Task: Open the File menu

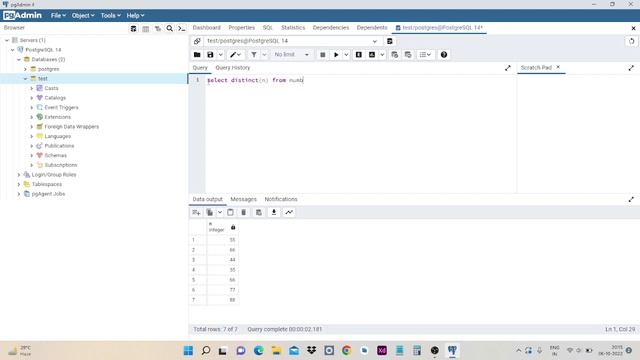Action: (x=58, y=16)
